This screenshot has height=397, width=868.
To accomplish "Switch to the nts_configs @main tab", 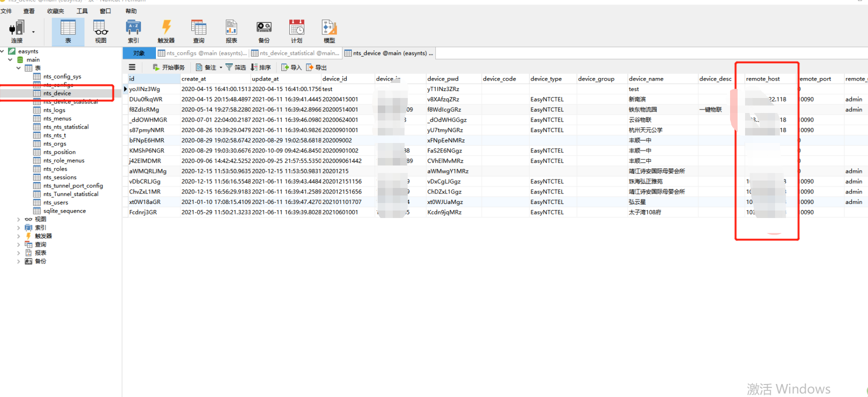I will tap(202, 53).
